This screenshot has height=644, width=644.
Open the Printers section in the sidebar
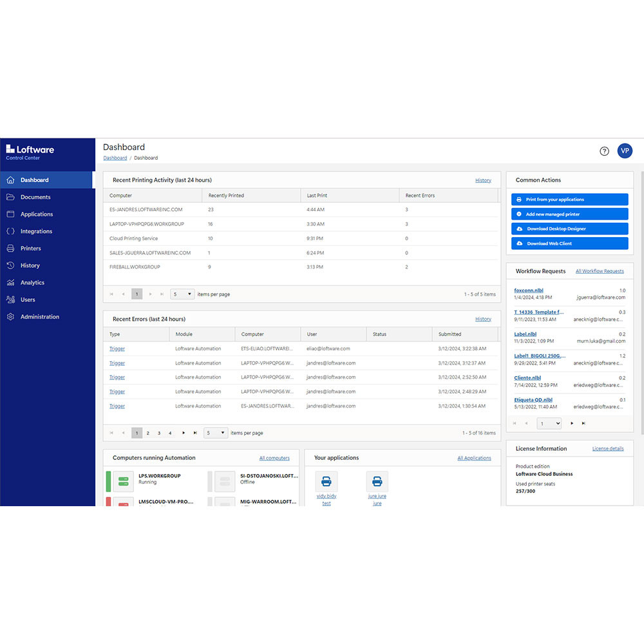click(29, 248)
